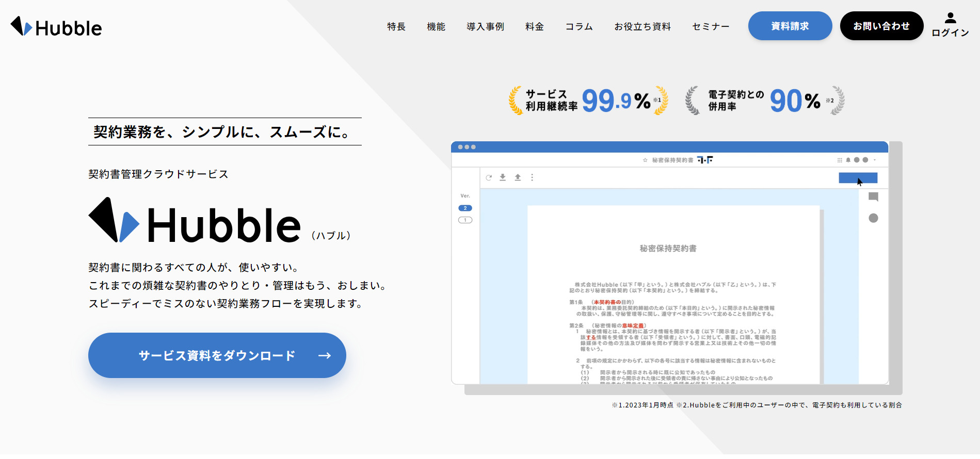Image resolution: width=980 pixels, height=459 pixels.
Task: Click the 秘密保持契約書 document heading
Action: tap(668, 249)
